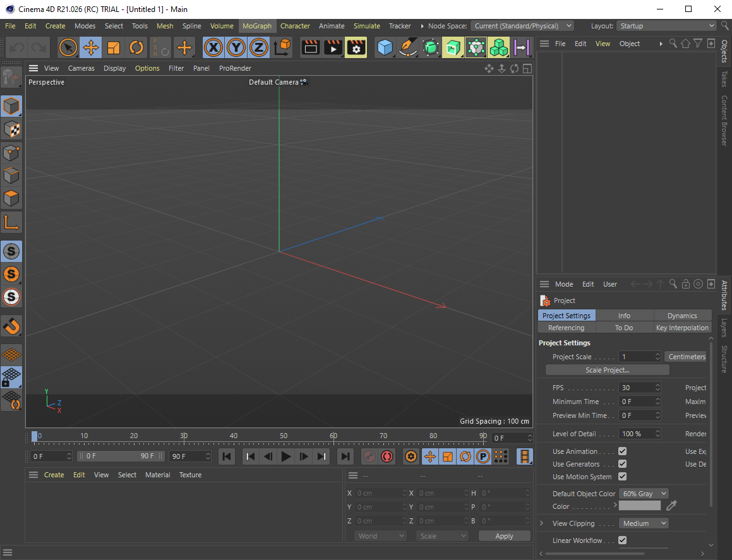Screen dimensions: 732x560
Task: Click the Make Editable icon
Action: tap(11, 78)
